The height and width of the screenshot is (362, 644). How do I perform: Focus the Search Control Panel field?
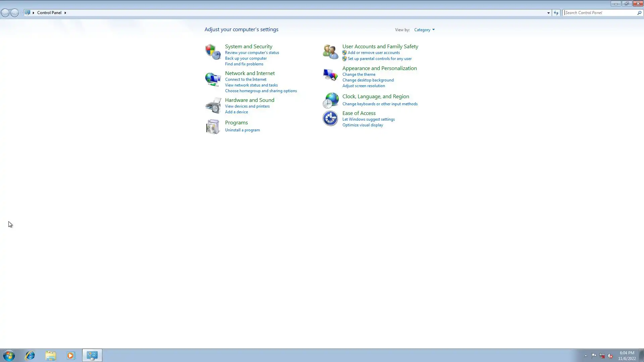[600, 13]
